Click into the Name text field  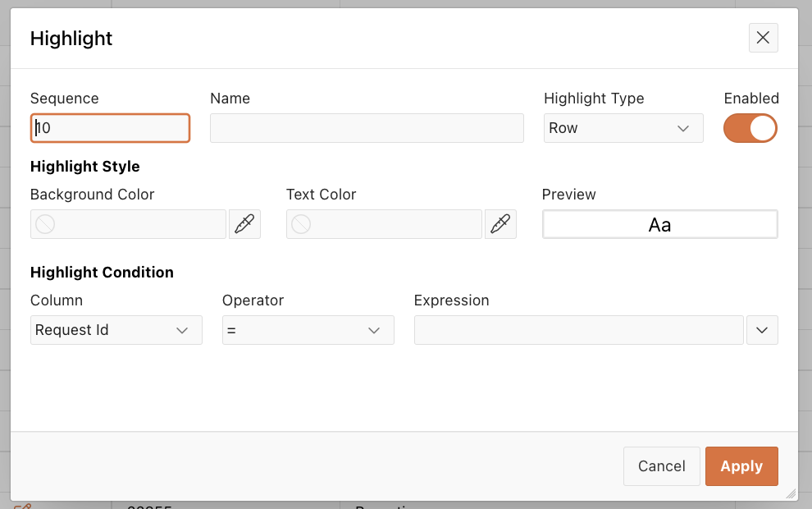(x=367, y=128)
